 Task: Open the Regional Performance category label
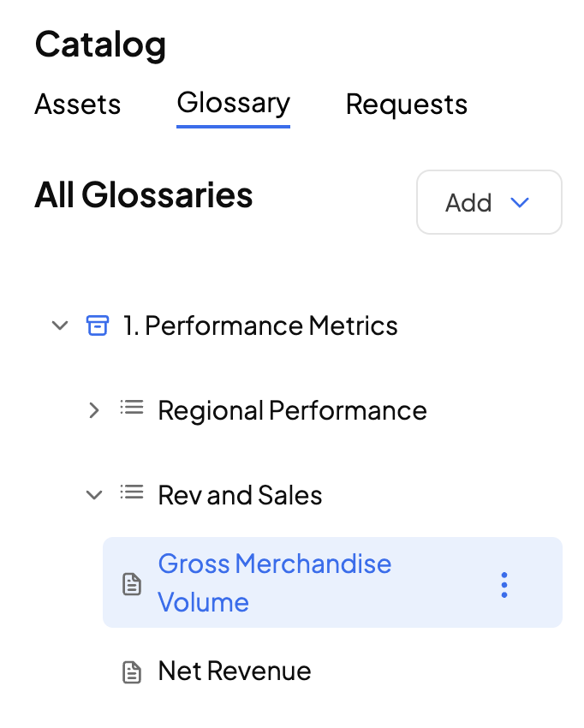click(293, 410)
